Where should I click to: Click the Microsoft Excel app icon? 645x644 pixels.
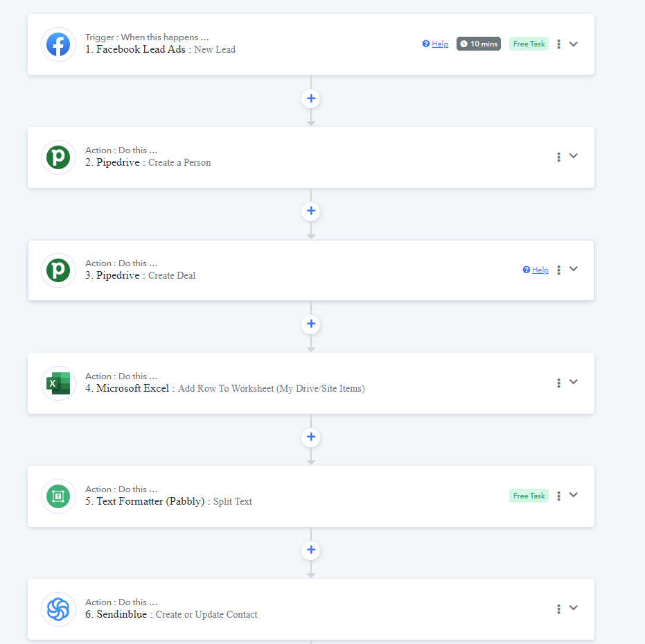click(58, 383)
